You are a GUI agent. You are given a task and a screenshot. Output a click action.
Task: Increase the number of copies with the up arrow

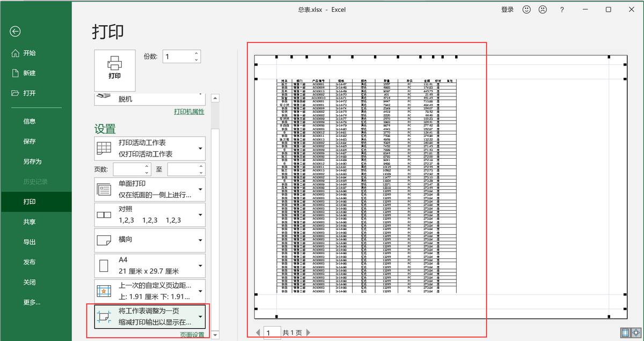click(196, 53)
